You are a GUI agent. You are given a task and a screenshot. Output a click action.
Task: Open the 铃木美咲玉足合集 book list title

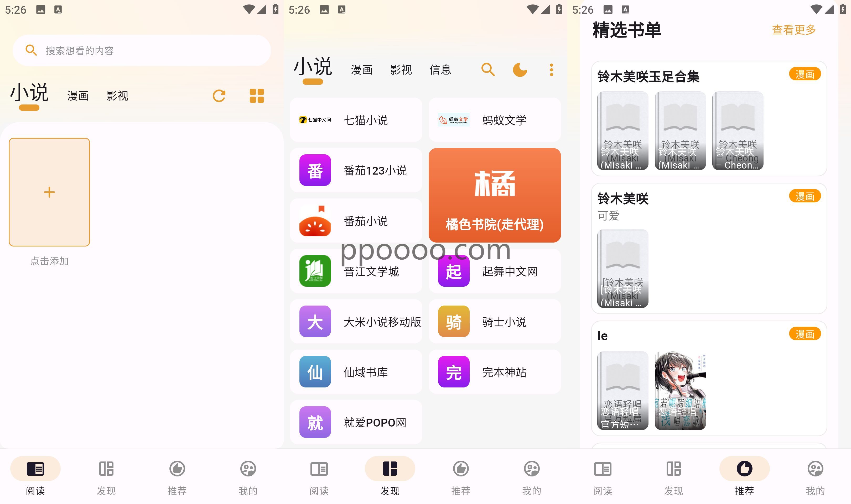[648, 77]
